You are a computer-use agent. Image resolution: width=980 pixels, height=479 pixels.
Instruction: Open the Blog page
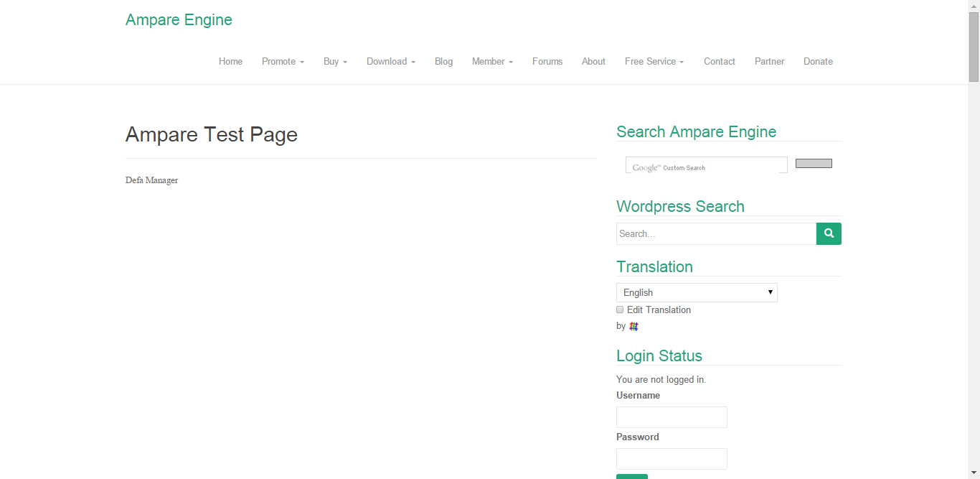443,61
